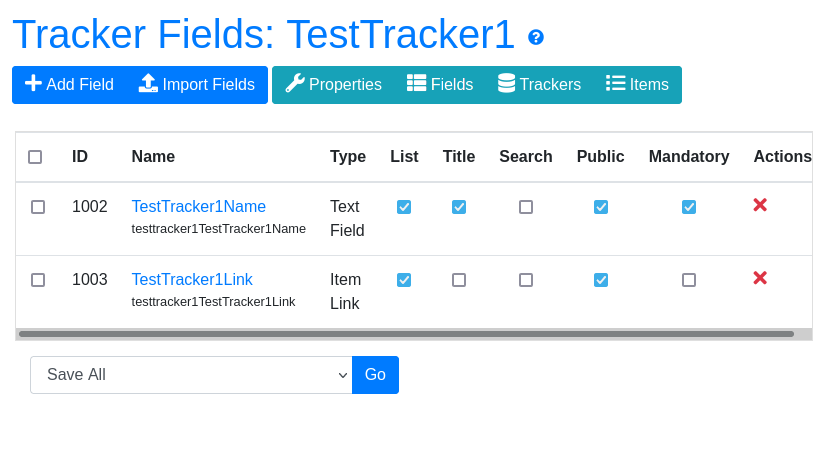
Task: Click the red delete X for TestTracker1Link
Action: point(760,278)
